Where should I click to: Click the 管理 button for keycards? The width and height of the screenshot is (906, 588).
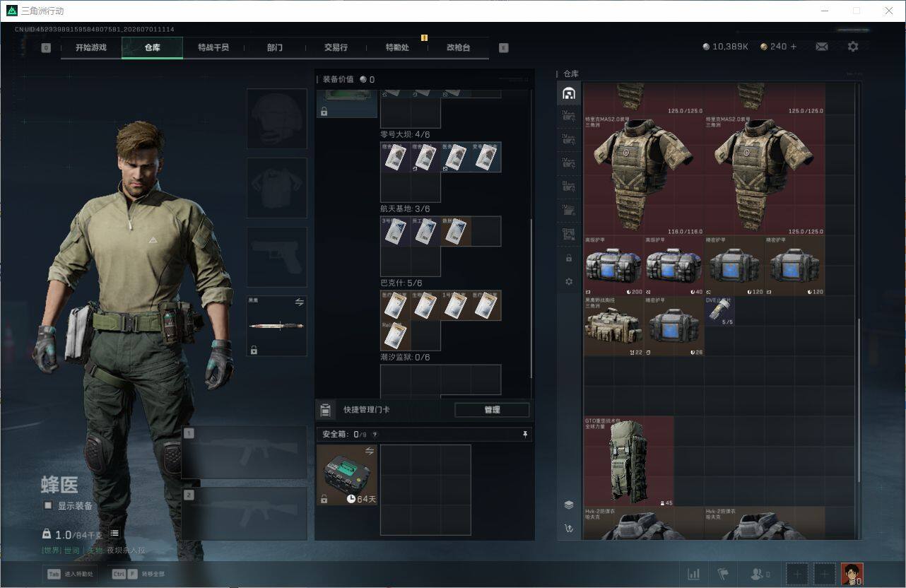point(492,410)
